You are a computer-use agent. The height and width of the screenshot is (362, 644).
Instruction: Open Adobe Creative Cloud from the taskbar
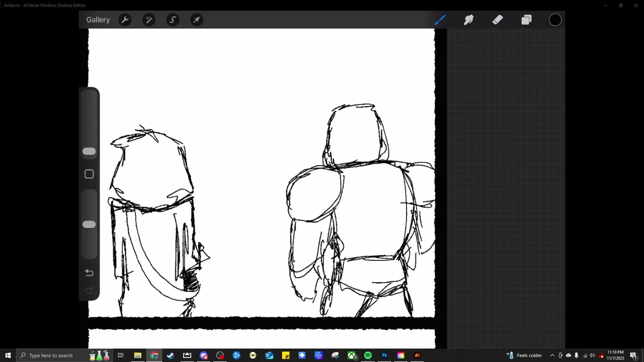point(400,355)
